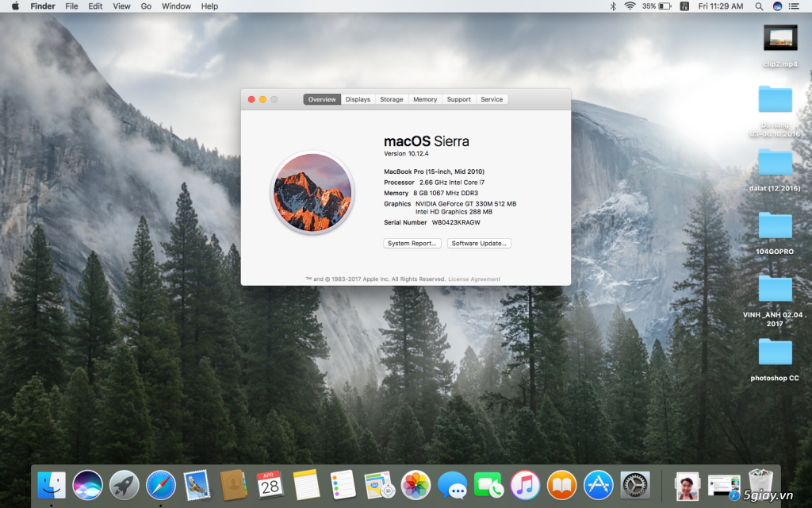The width and height of the screenshot is (812, 508).
Task: Click the Software Update button
Action: point(479,243)
